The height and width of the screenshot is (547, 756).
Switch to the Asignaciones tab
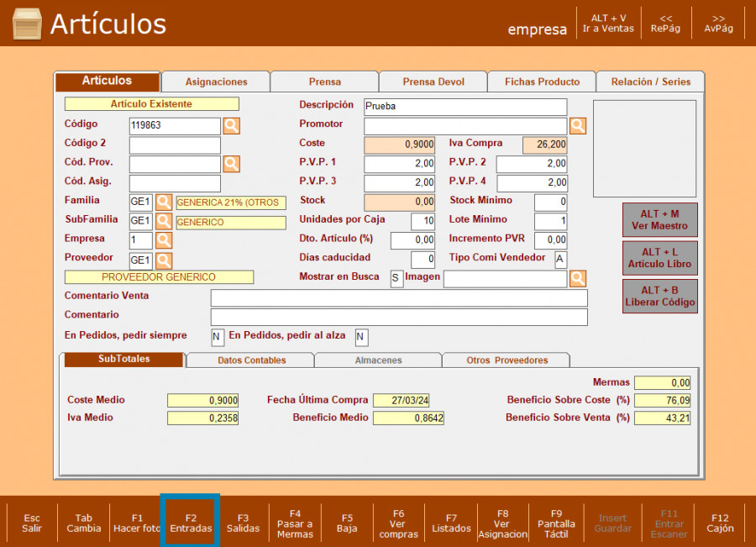click(x=216, y=82)
